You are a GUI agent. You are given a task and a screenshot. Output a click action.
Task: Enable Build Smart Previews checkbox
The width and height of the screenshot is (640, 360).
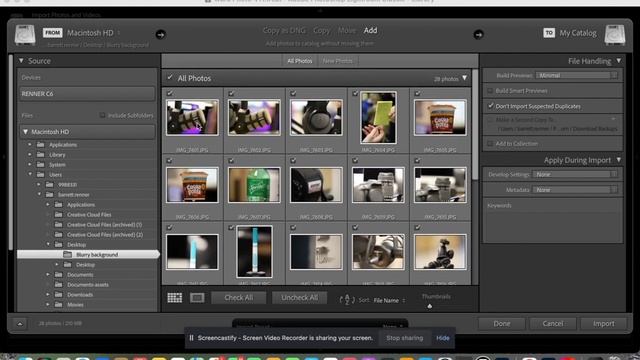490,91
